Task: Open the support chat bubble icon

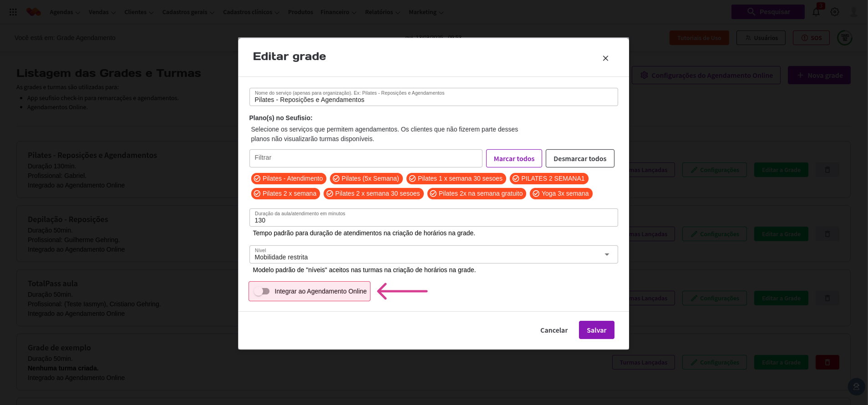Action: tap(856, 387)
